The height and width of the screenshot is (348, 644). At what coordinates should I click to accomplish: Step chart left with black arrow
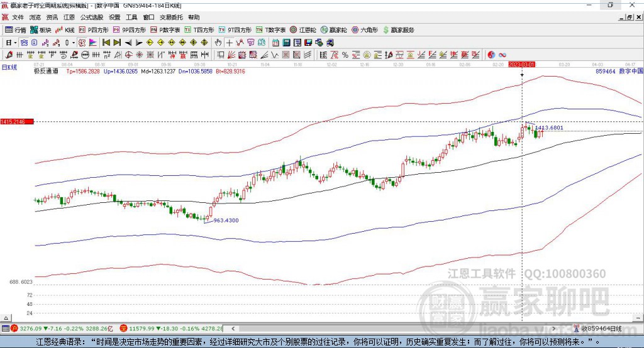[128, 43]
